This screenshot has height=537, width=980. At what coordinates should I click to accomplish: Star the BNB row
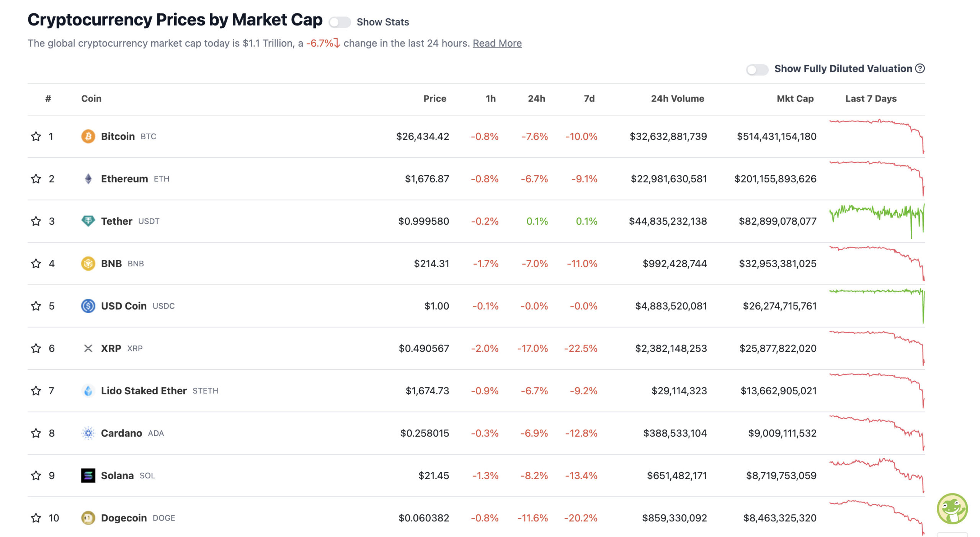[x=36, y=264]
